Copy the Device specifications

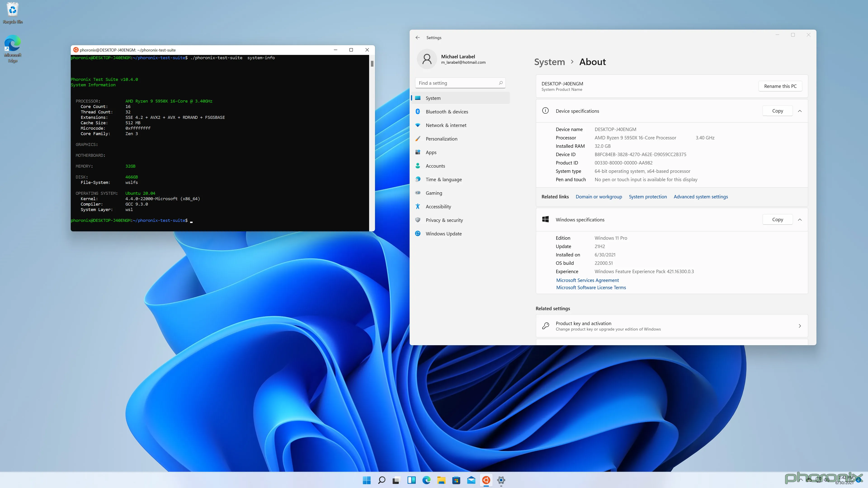[x=777, y=111]
